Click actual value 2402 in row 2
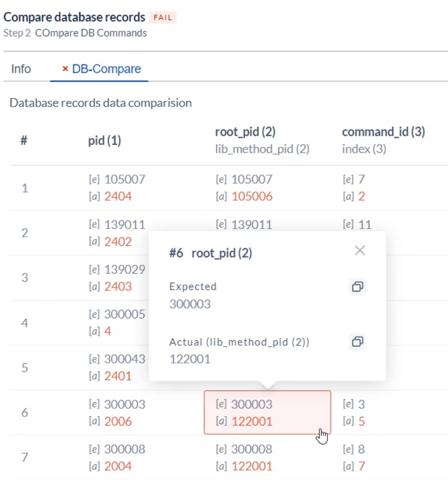Viewport: 448px width, 480px height. pyautogui.click(x=119, y=241)
